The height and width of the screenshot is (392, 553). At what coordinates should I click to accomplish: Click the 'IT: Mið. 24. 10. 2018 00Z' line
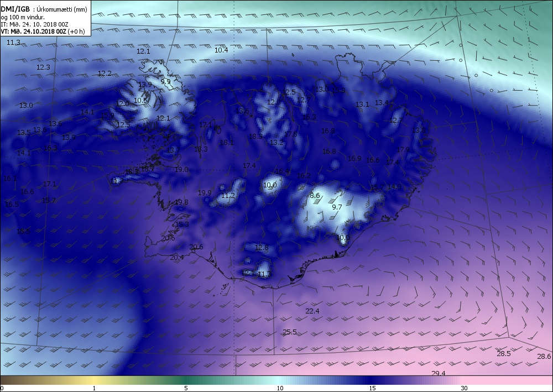click(x=34, y=24)
